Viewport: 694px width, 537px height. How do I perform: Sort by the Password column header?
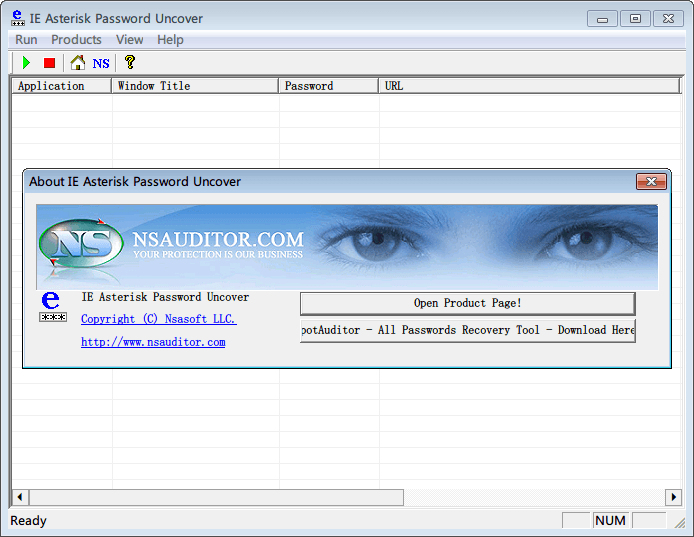(328, 86)
